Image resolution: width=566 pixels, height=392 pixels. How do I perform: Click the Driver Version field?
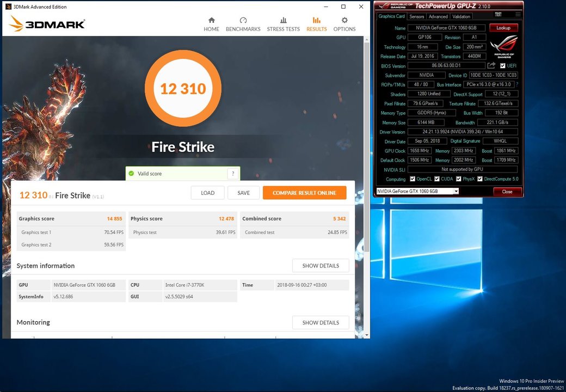tap(463, 132)
